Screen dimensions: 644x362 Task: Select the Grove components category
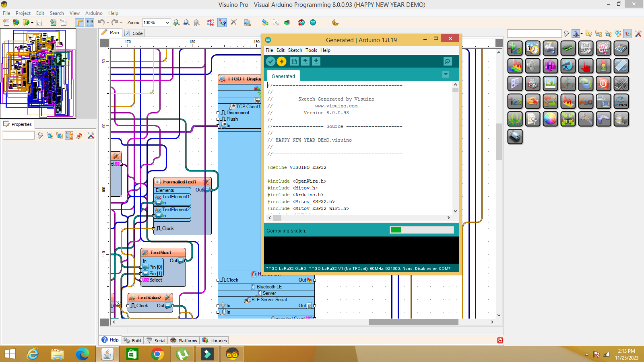[x=515, y=119]
